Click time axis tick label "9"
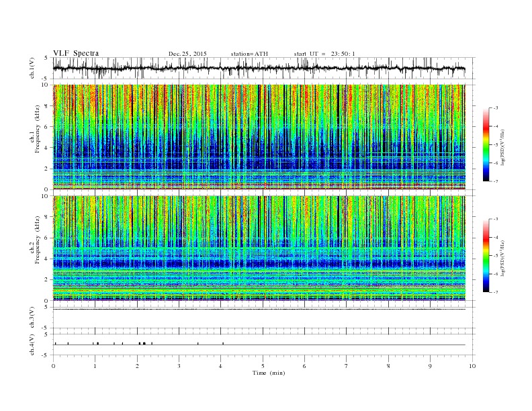Image resolution: width=532 pixels, height=411 pixels. [430, 366]
